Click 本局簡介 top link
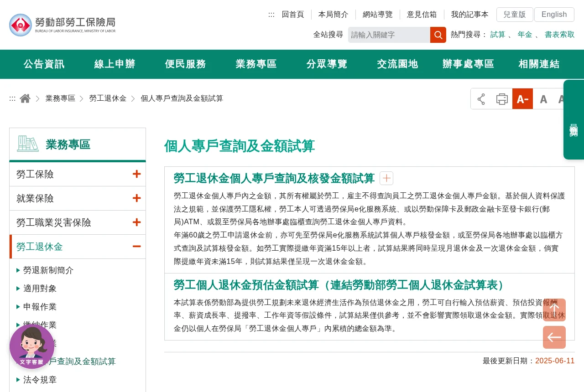Image resolution: width=584 pixels, height=392 pixels. pos(334,15)
